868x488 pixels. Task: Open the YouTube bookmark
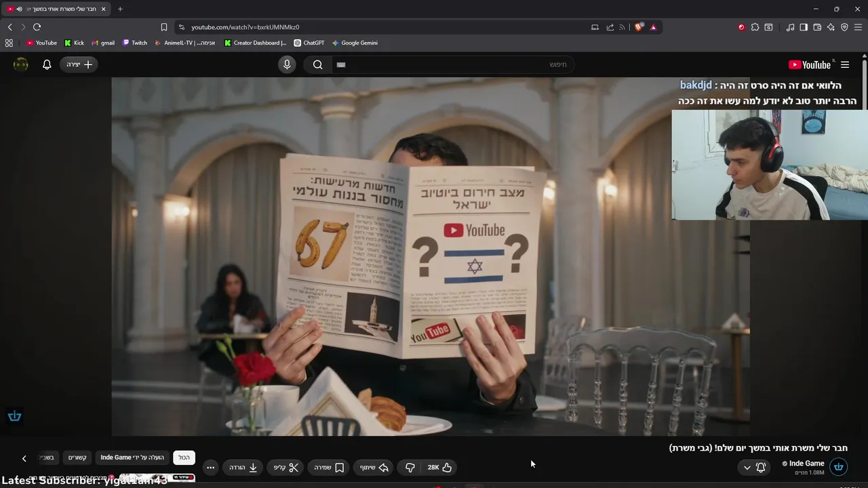41,43
